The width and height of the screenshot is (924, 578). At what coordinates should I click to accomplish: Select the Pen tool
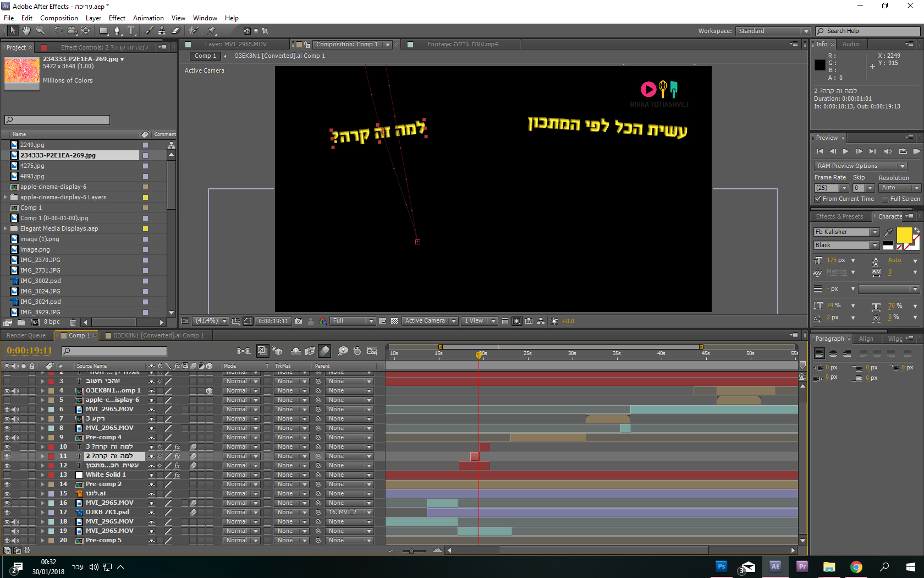pyautogui.click(x=117, y=31)
